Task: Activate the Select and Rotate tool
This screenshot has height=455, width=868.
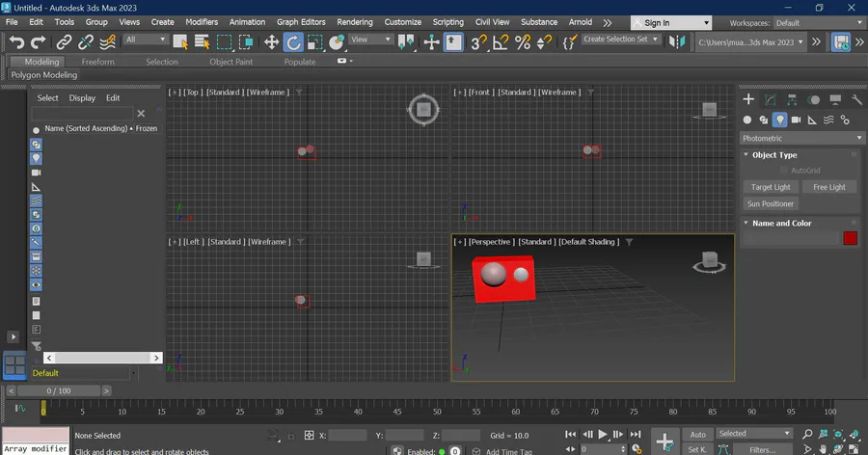Action: pos(293,42)
